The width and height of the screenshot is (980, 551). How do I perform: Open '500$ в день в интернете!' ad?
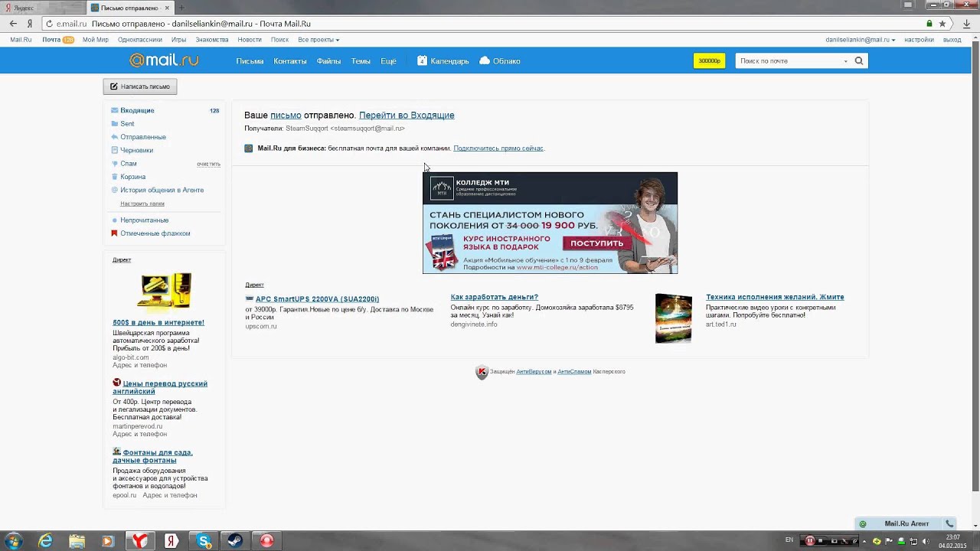(x=158, y=322)
